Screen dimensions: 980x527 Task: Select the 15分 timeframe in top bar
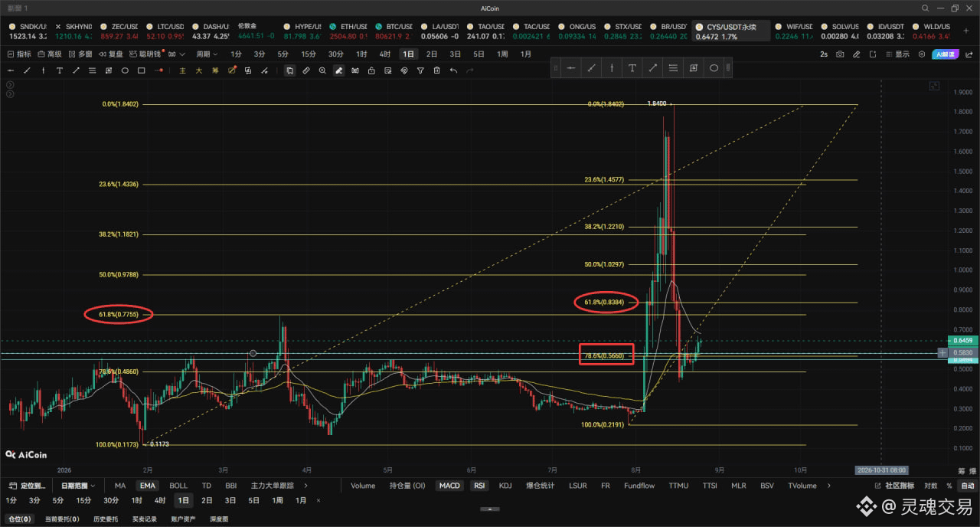coord(309,54)
